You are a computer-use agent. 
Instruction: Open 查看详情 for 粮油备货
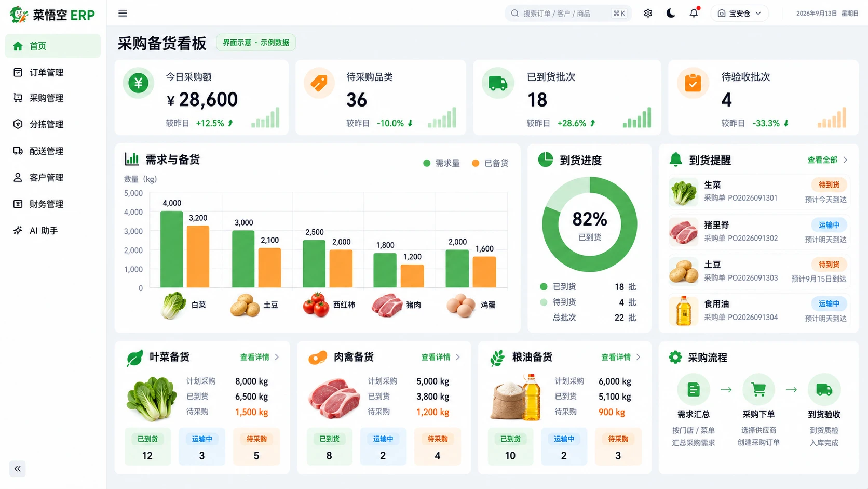(621, 357)
